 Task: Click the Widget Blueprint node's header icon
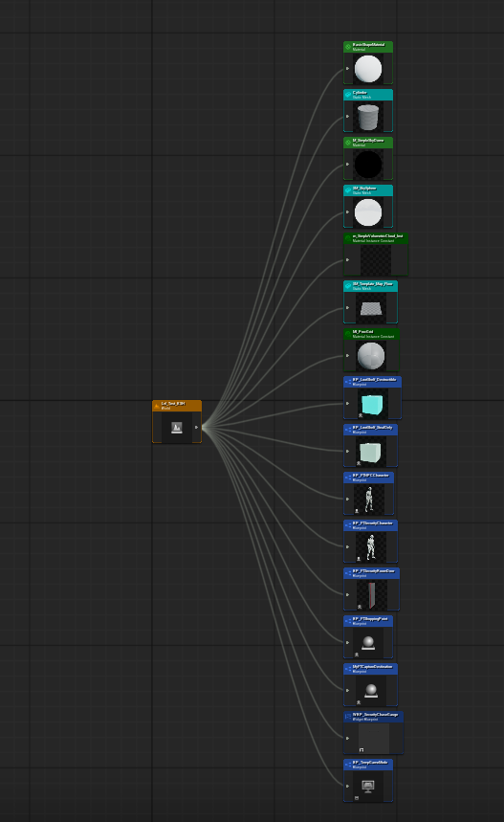click(x=348, y=716)
